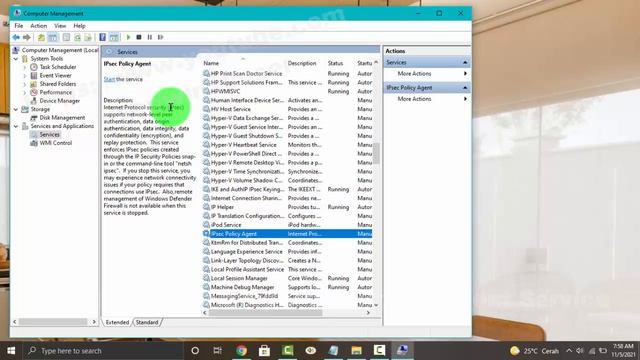The image size is (640, 360).
Task: Collapse Services and Applications tree node
Action: pos(16,126)
